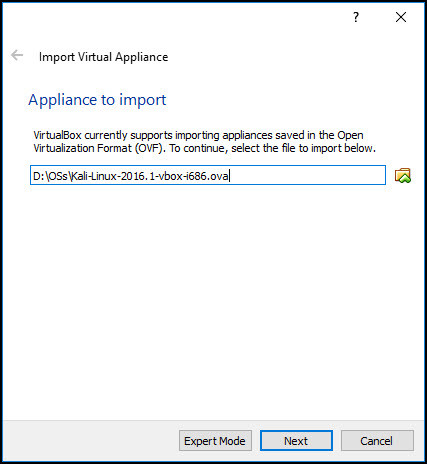
Task: Click the empty title bar area near help
Action: pos(173,17)
